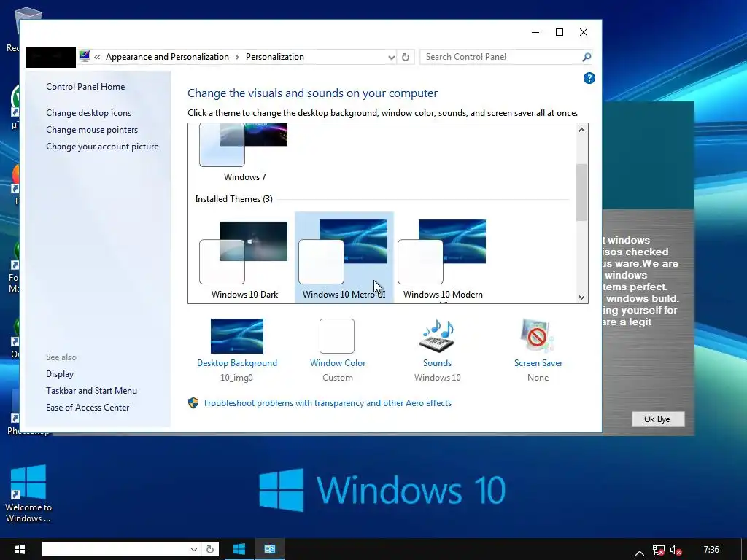This screenshot has width=747, height=560.
Task: Click the theme list scrollbar thumb
Action: [x=581, y=192]
